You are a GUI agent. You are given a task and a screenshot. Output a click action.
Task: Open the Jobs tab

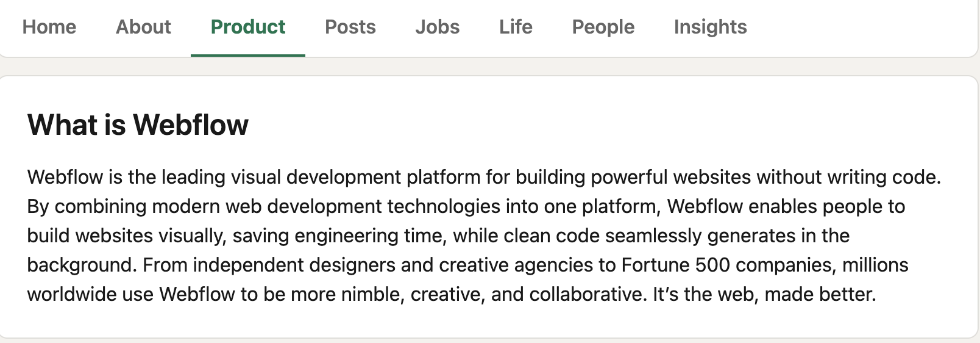click(437, 27)
